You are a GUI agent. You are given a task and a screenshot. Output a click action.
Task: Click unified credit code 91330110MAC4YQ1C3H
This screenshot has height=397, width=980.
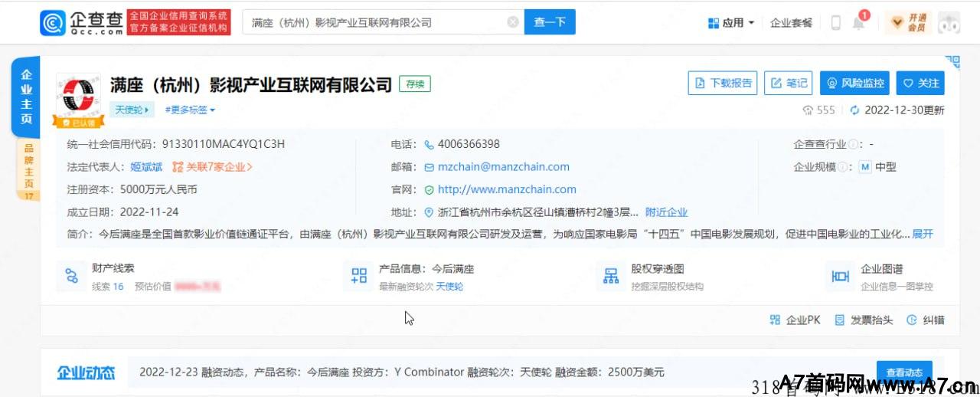click(x=224, y=144)
